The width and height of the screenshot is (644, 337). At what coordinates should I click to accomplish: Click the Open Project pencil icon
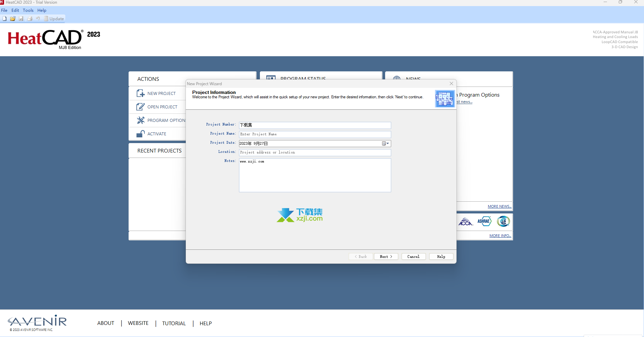pyautogui.click(x=140, y=107)
